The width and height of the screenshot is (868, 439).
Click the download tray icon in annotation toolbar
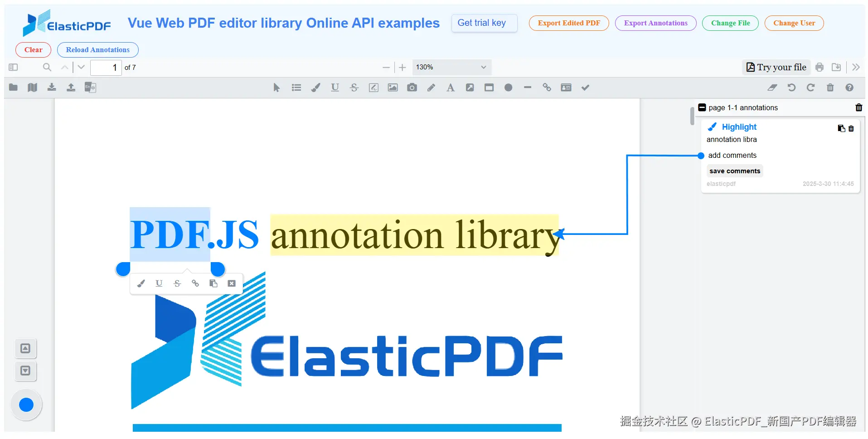tap(52, 88)
